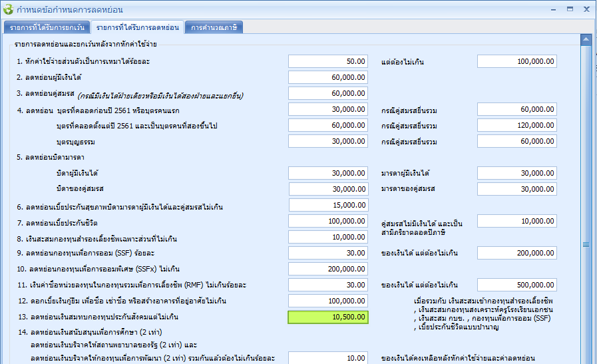
Task: Select the donation percentage field showing 10.00
Action: (328, 358)
